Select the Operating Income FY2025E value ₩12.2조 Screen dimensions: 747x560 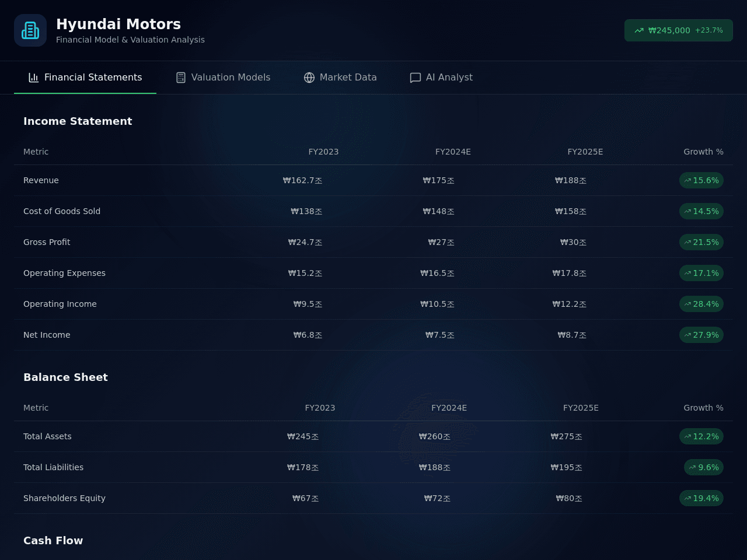[570, 304]
